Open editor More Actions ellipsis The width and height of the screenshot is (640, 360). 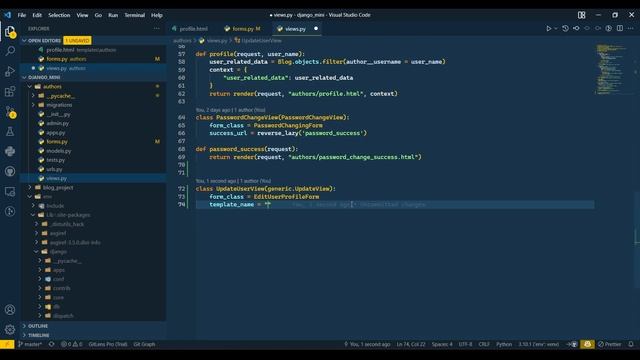coord(631,29)
